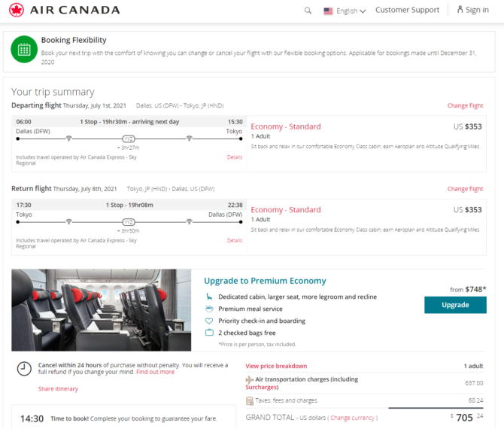Click the sign-in person icon

pyautogui.click(x=460, y=10)
